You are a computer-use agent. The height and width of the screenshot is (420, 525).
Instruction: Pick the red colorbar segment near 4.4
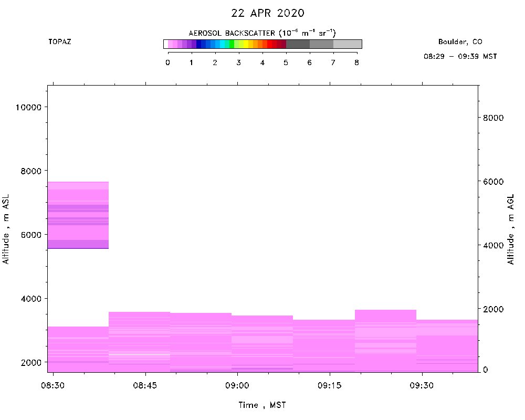point(269,44)
